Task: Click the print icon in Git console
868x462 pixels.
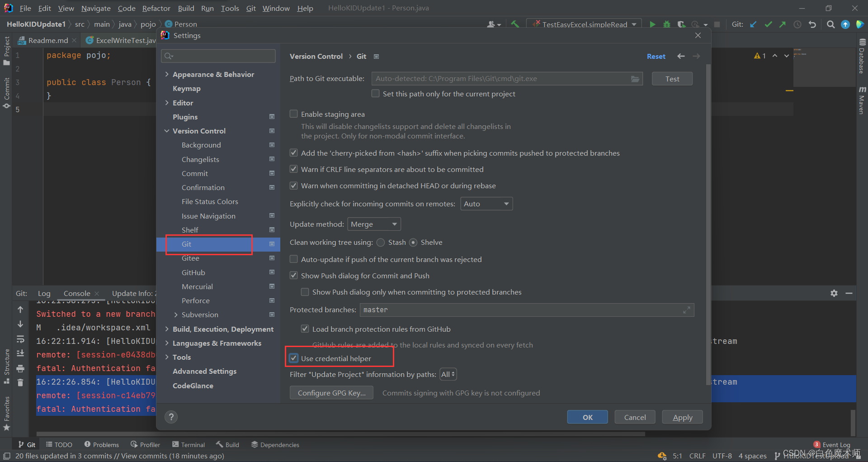Action: (x=20, y=368)
